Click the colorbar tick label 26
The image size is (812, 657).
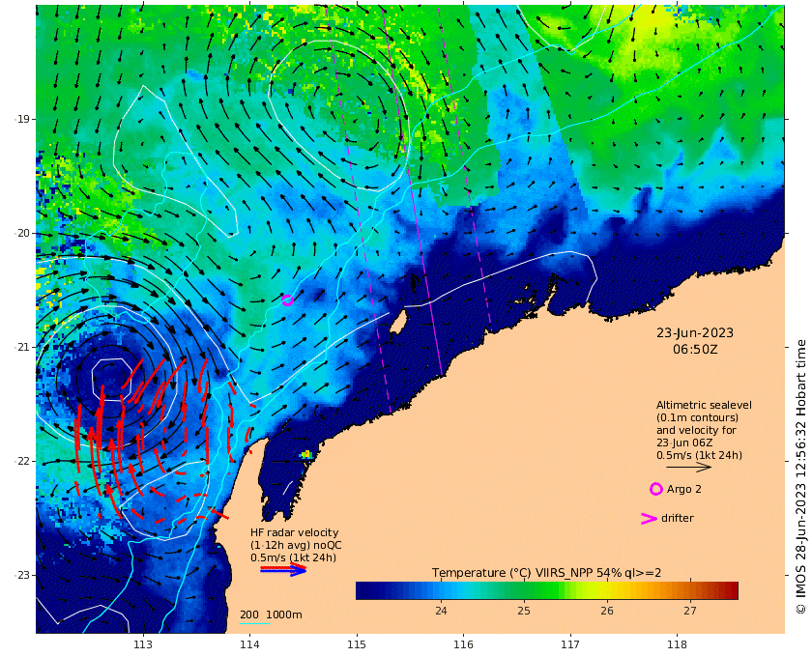point(607,611)
